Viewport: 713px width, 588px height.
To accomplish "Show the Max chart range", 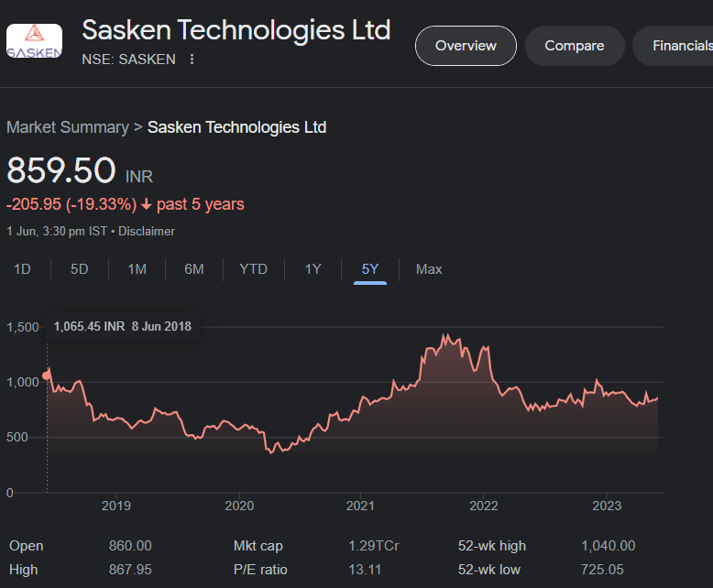I will [x=429, y=269].
